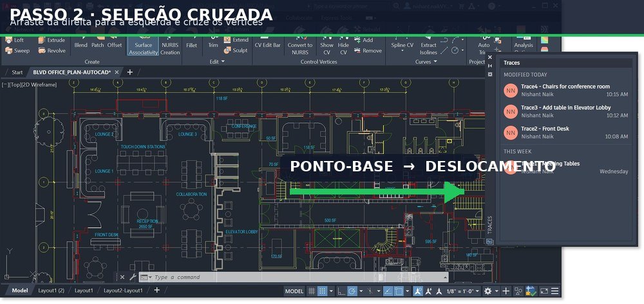This screenshot has width=644, height=304.
Task: Click Show CV
Action: pos(327,47)
